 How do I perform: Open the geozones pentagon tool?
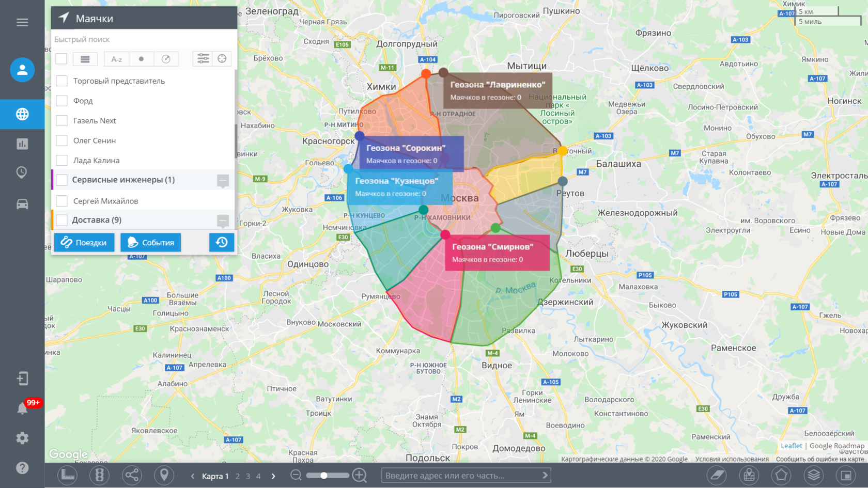(781, 475)
